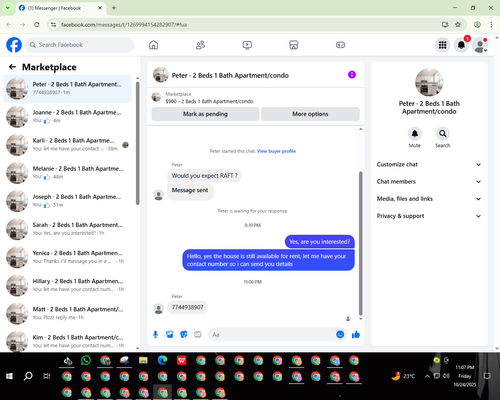Screen dimensions: 500x400
Task: Open the account profile menu
Action: (480, 45)
